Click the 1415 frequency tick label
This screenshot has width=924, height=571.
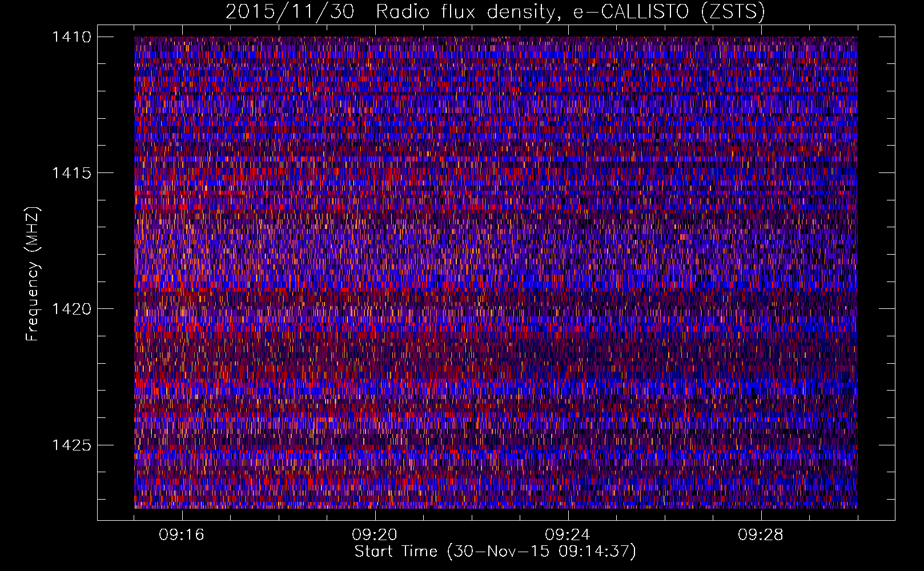pos(71,173)
